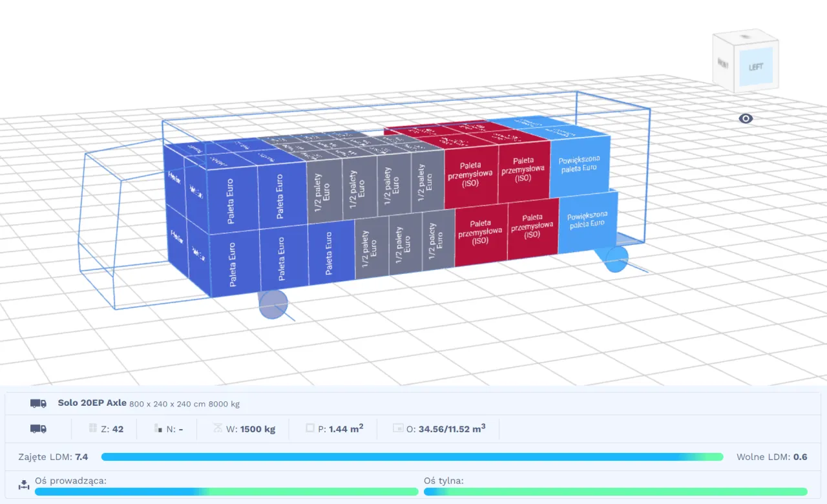Click the Oś tylna load bar

pos(615,492)
